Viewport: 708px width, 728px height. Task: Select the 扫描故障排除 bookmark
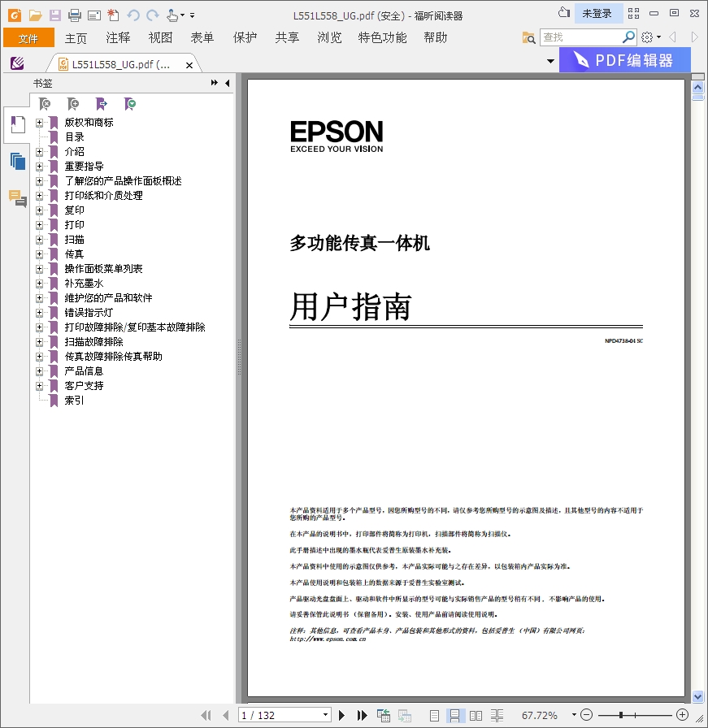(x=93, y=342)
